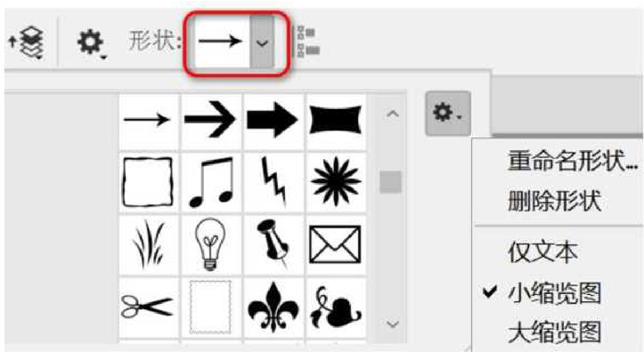Pick the starburst flower shape
644x352 pixels.
point(336,181)
